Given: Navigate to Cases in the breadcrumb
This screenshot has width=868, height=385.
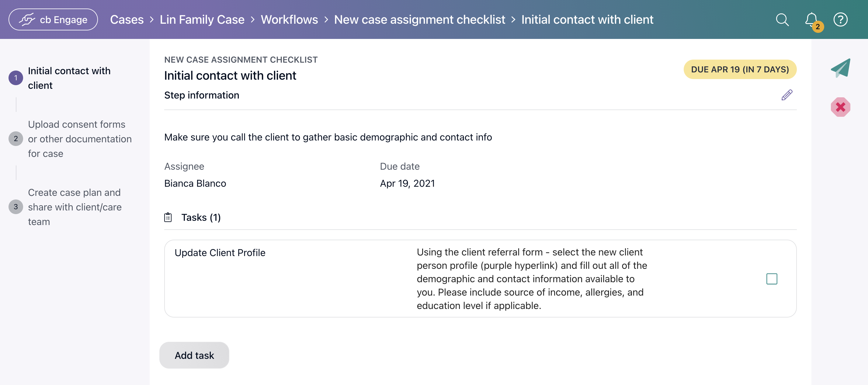Looking at the screenshot, I should tap(127, 19).
